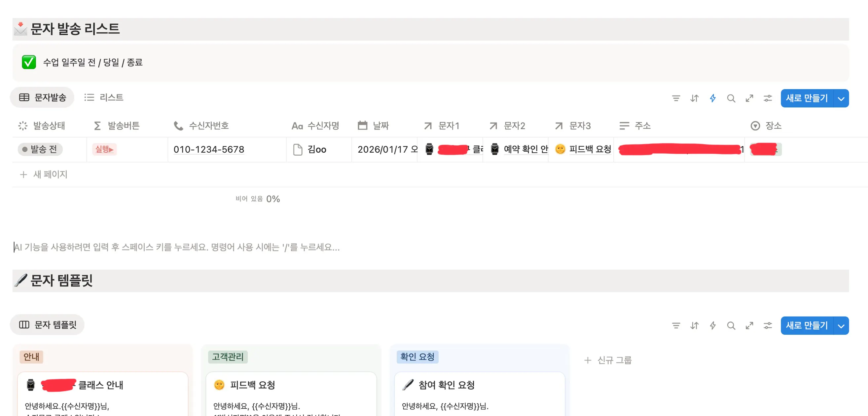This screenshot has width=868, height=416.
Task: Click the automations lightning icon above 문자발송 table
Action: click(x=712, y=98)
